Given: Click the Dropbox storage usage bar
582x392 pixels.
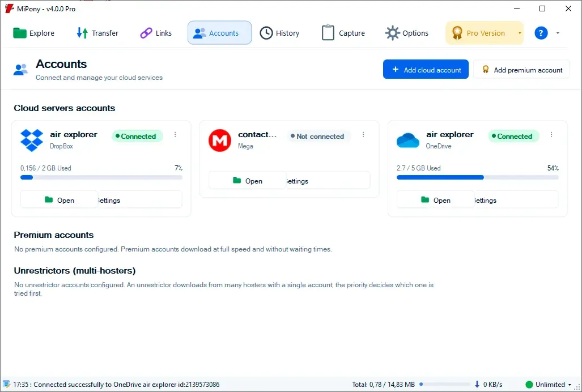Looking at the screenshot, I should pyautogui.click(x=101, y=177).
